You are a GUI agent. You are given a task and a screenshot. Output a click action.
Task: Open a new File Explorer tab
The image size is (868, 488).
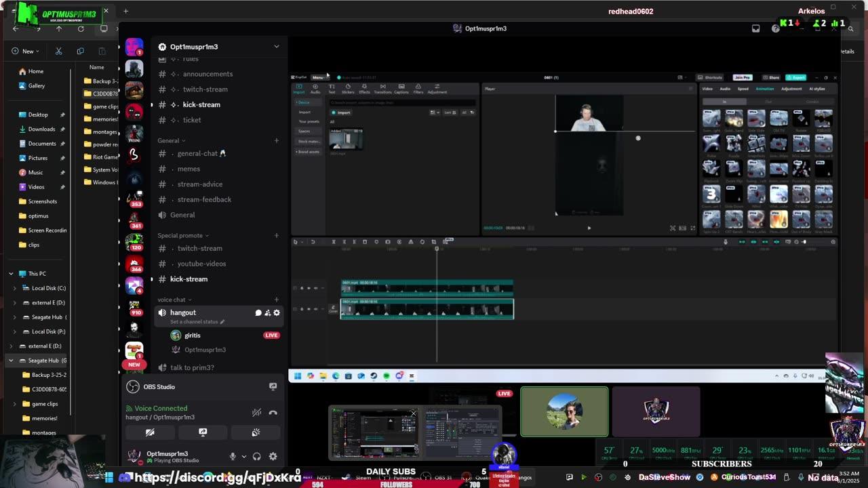[x=125, y=11]
